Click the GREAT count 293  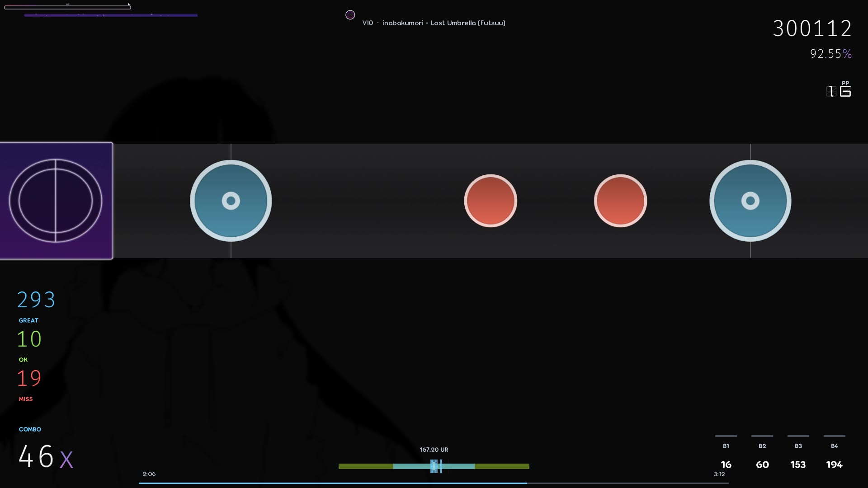36,300
